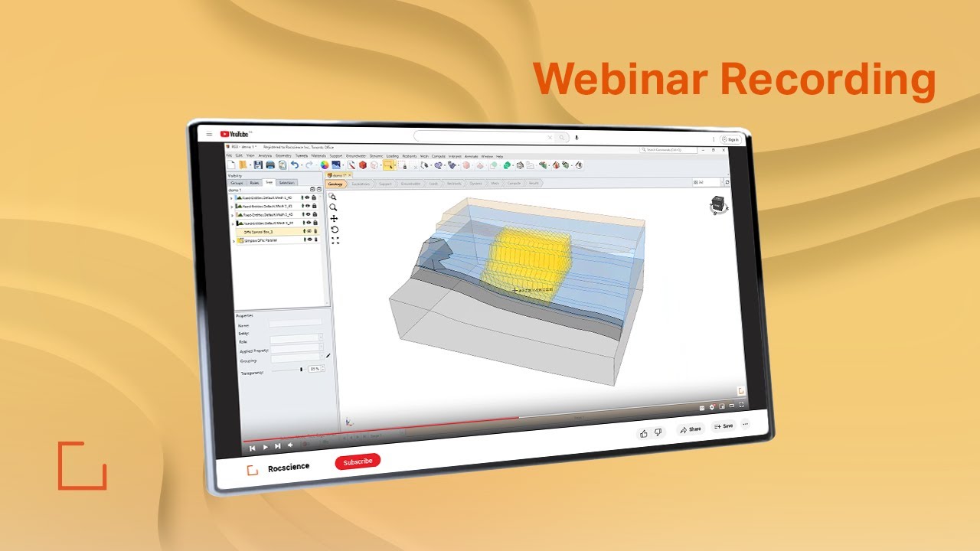The width and height of the screenshot is (980, 551).
Task: Switch to the Selection tab
Action: [x=286, y=182]
